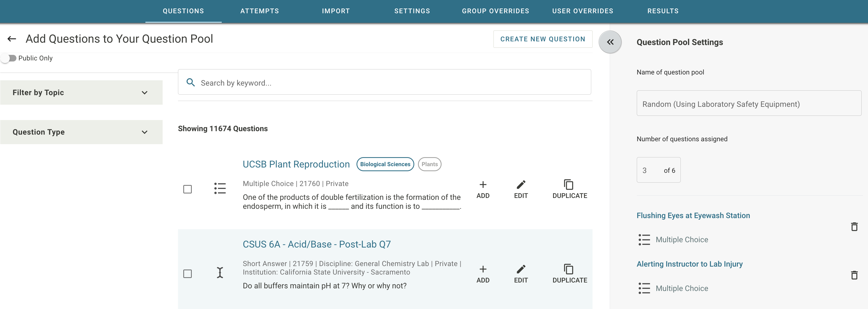Add the CSUS 6A Acid/Base question

(x=483, y=273)
